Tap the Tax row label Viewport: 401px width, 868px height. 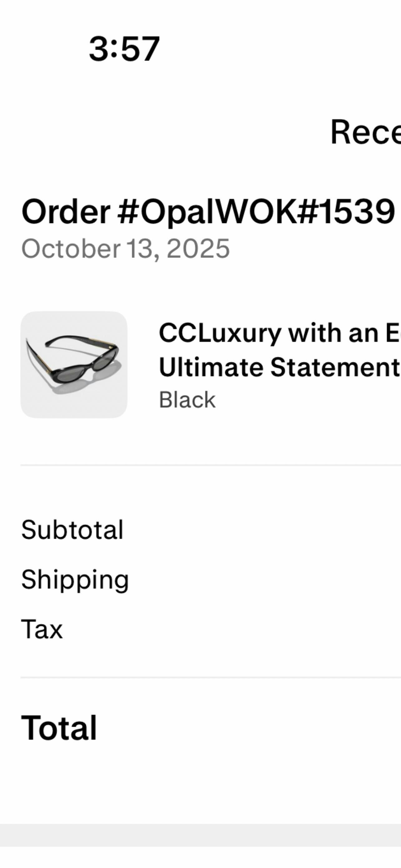tap(42, 629)
